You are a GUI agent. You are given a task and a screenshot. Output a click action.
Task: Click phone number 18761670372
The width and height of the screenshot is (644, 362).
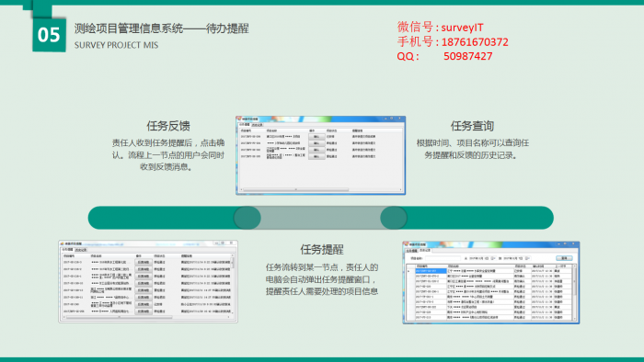click(x=475, y=42)
